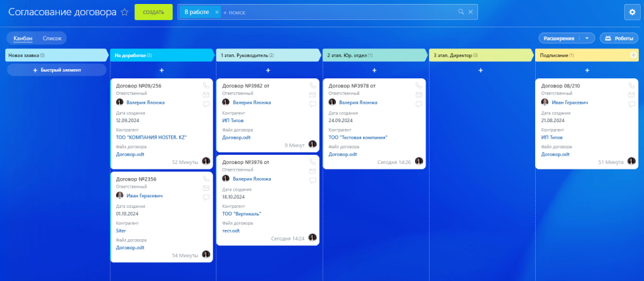Image resolution: width=644 pixels, height=281 pixels.
Task: Select the 1 этап. Руководитель stage header
Action: click(x=269, y=55)
